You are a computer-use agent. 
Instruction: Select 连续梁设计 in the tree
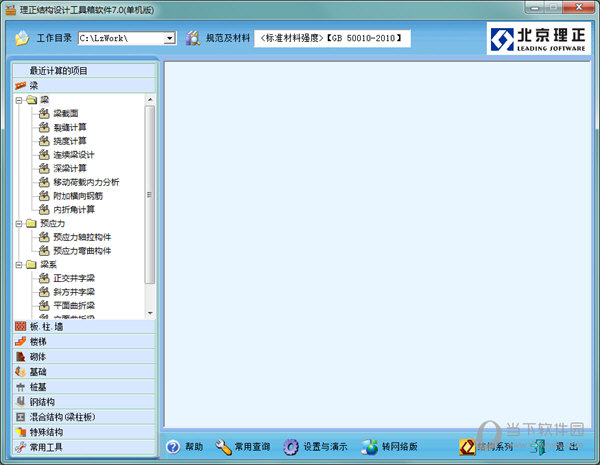[x=74, y=155]
